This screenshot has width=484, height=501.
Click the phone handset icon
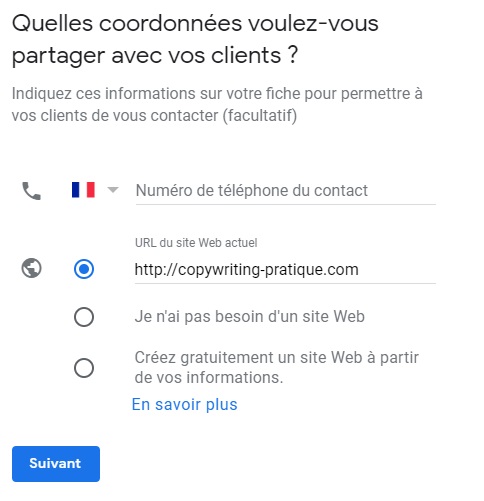[x=32, y=191]
